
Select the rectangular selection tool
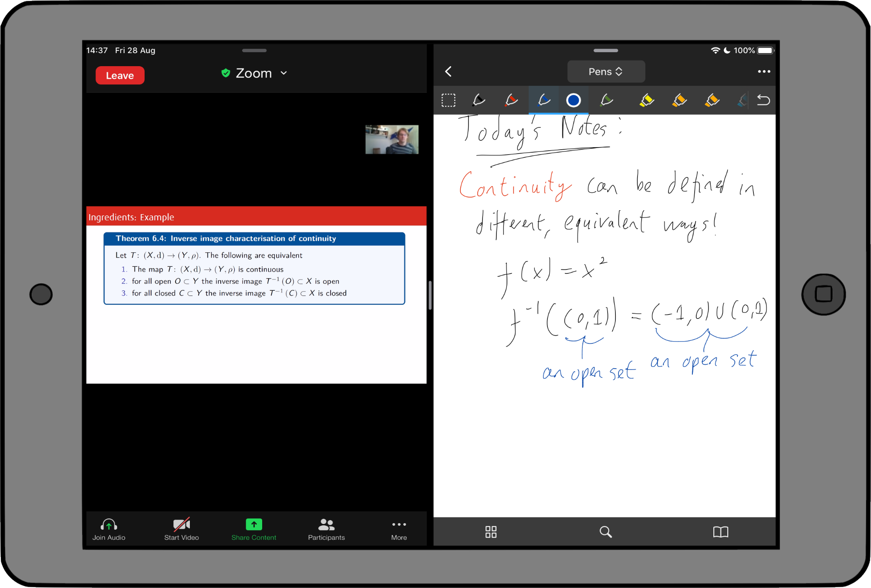click(448, 100)
